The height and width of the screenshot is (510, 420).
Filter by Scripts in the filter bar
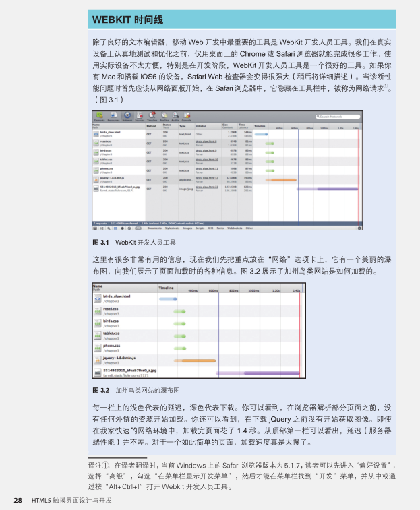point(200,228)
